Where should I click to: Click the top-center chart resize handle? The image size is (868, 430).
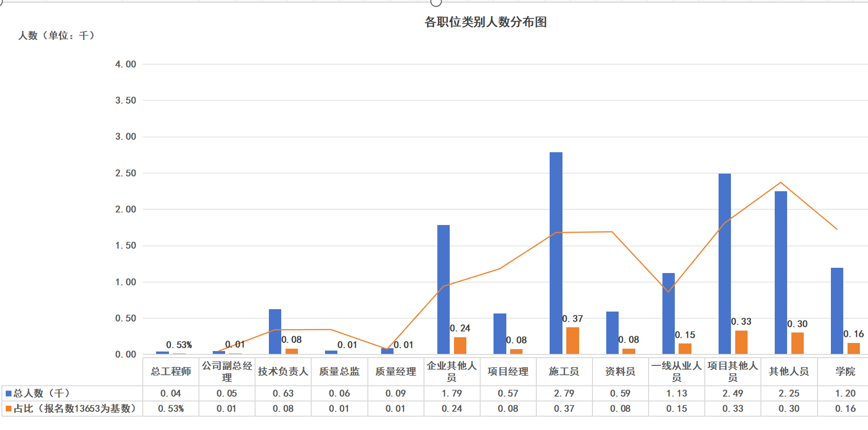pos(436,2)
